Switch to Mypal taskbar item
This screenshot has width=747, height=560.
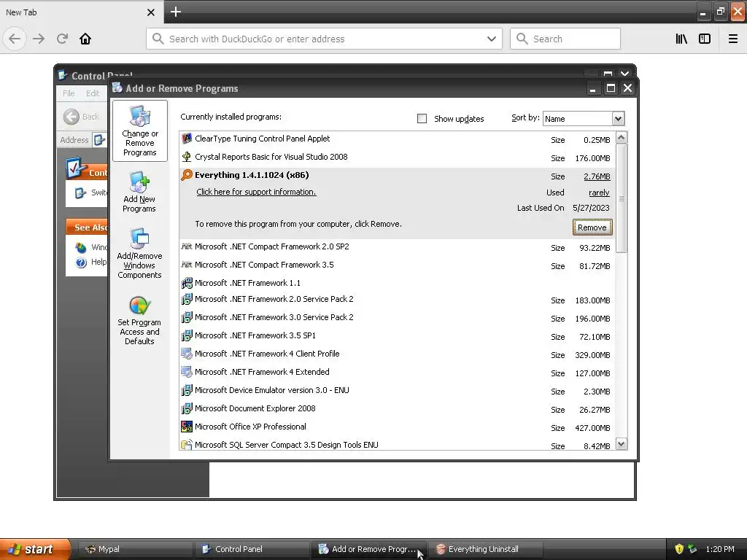tap(133, 549)
